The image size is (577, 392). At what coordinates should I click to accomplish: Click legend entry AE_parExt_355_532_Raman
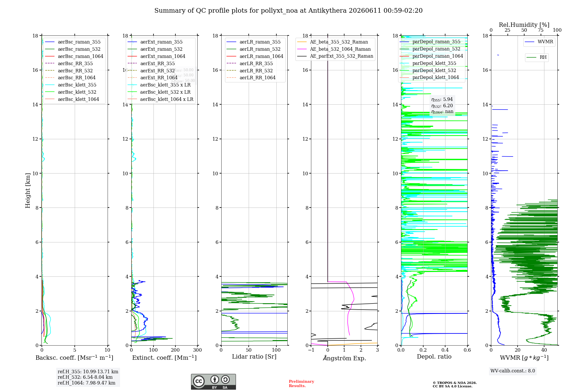(335, 56)
